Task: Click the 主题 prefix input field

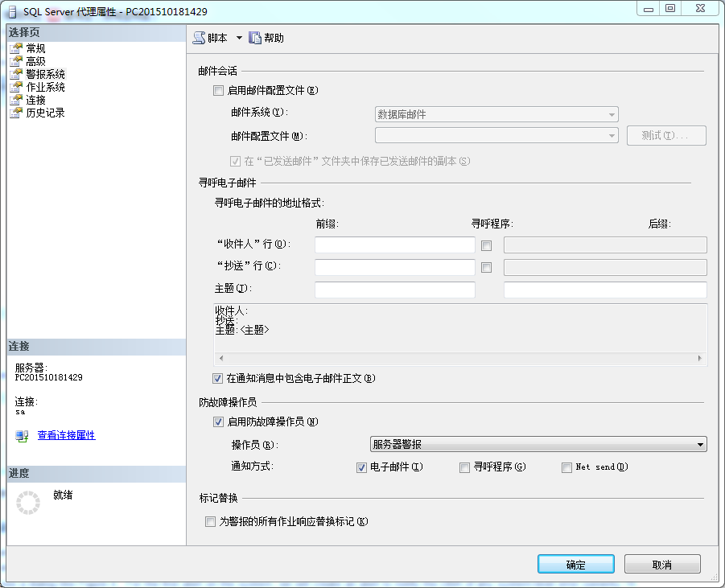Action: [394, 290]
